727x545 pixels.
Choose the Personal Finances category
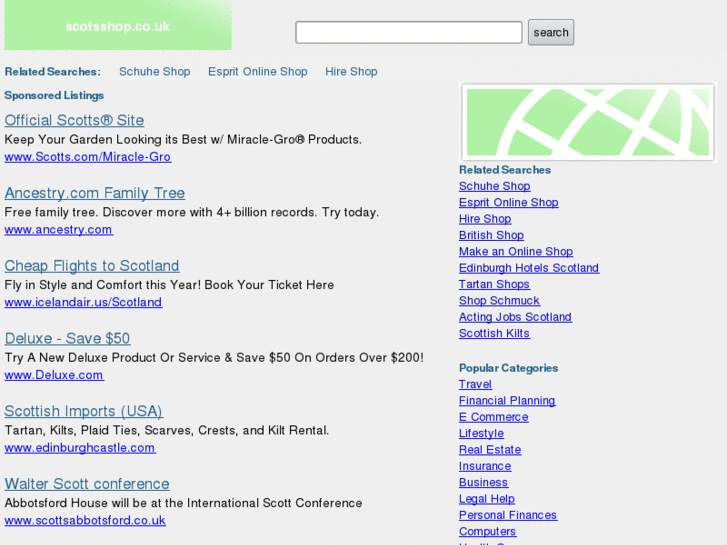pos(508,515)
